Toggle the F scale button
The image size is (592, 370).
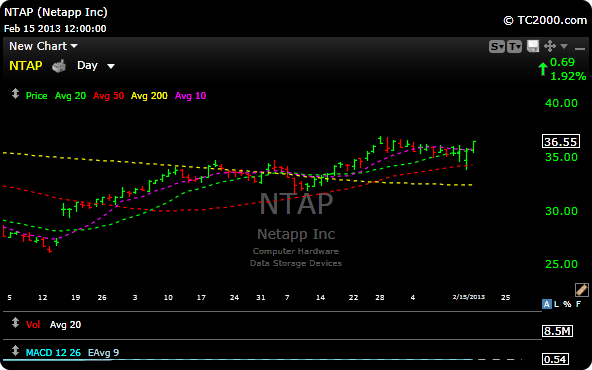[x=578, y=304]
